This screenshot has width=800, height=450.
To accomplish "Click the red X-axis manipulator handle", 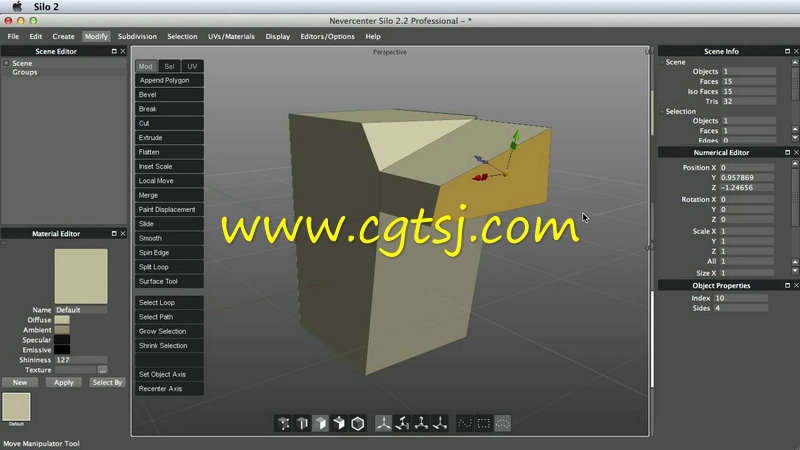I will [x=479, y=177].
